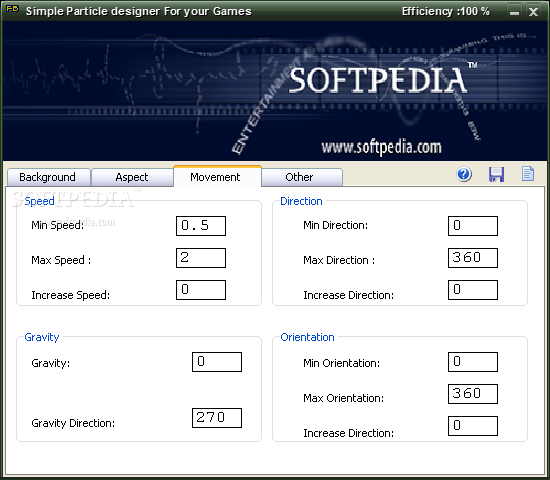Click the Direction group heading
550x480 pixels.
tap(301, 201)
